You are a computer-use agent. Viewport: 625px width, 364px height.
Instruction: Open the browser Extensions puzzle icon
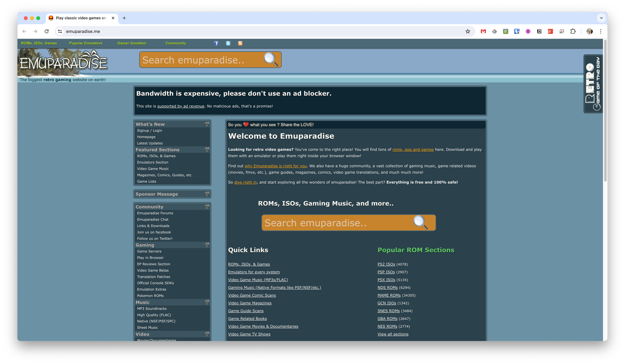click(x=573, y=31)
